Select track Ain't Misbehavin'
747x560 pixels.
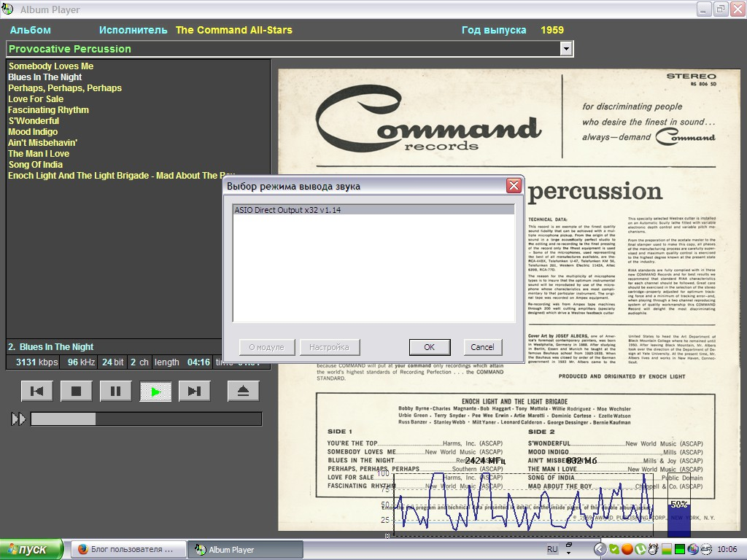(42, 143)
